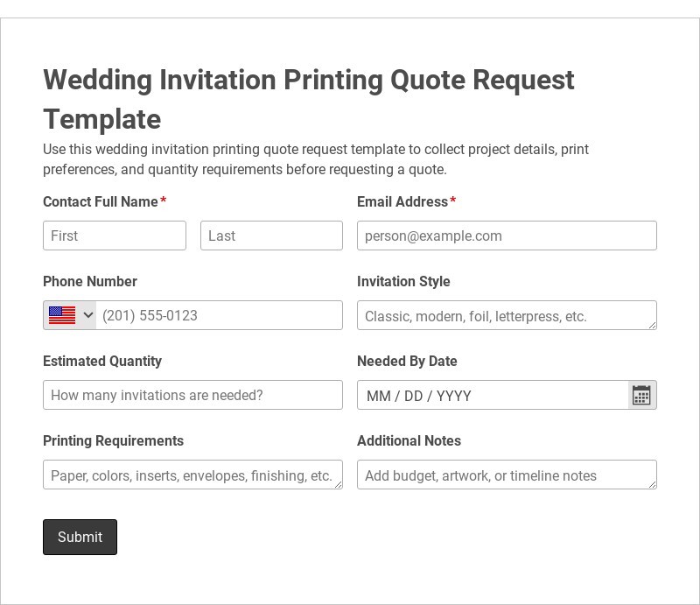The width and height of the screenshot is (700, 605).
Task: Expand the phone country code dropdown arrow
Action: 88,315
